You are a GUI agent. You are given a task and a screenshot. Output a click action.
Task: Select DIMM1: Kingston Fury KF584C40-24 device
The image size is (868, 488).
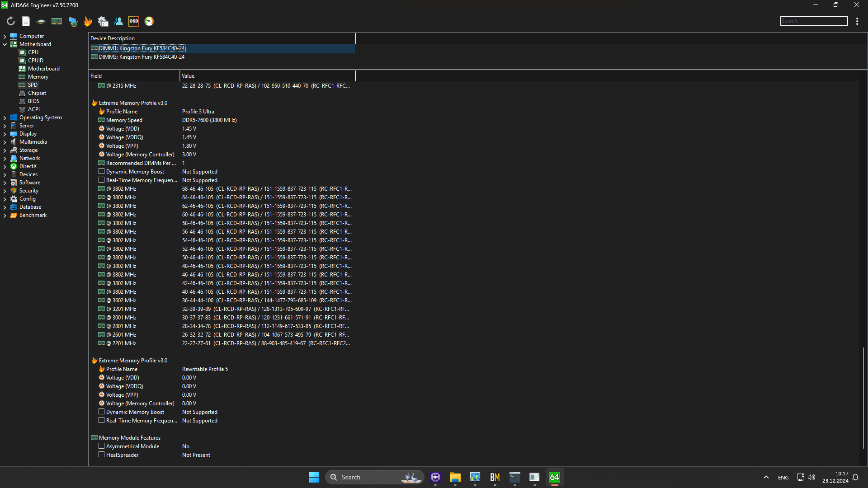point(222,48)
